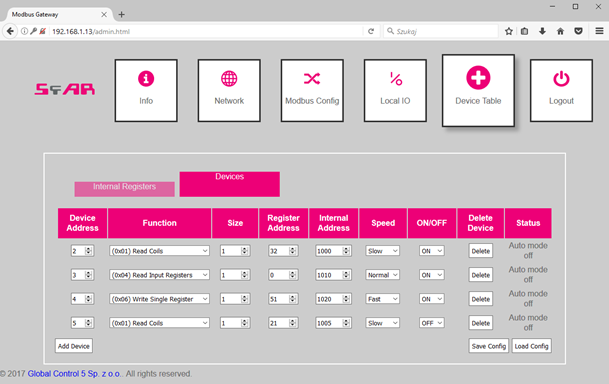609x384 pixels.
Task: Click the Delete Device column header
Action: tap(480, 223)
